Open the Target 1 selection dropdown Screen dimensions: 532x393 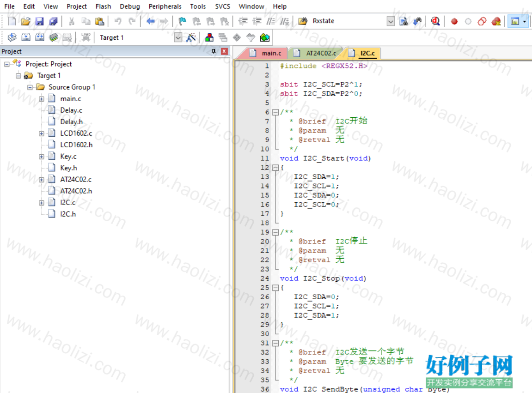[178, 38]
